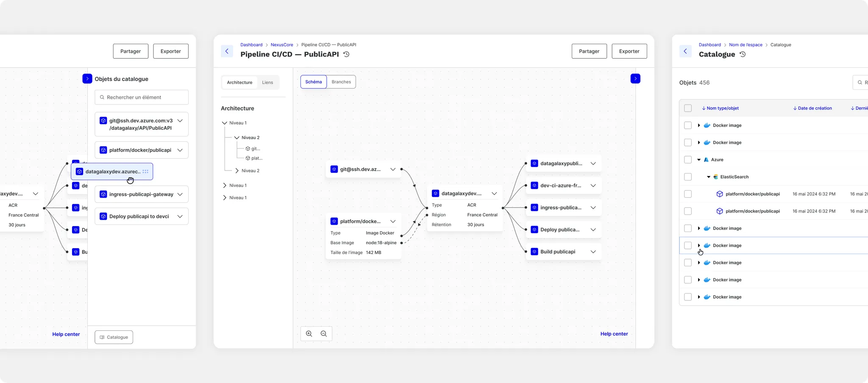Click back arrow in Pipeline CI/CD header
The width and height of the screenshot is (868, 383).
[x=227, y=51]
